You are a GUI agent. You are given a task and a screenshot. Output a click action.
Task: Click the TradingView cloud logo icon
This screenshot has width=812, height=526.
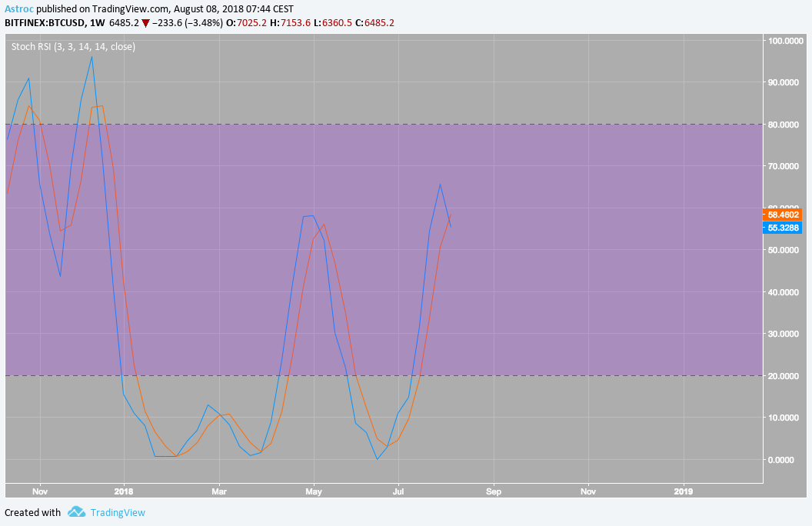77,512
